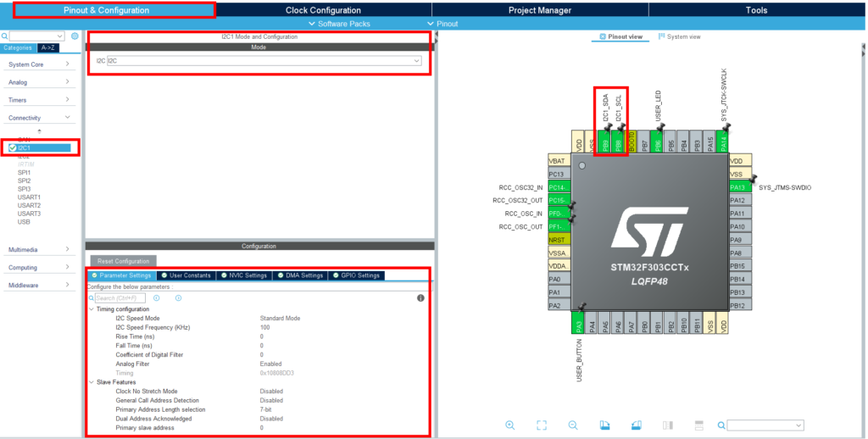868x439 pixels.
Task: Click the PB9 pin assigned to I2C1_SDA
Action: point(605,142)
